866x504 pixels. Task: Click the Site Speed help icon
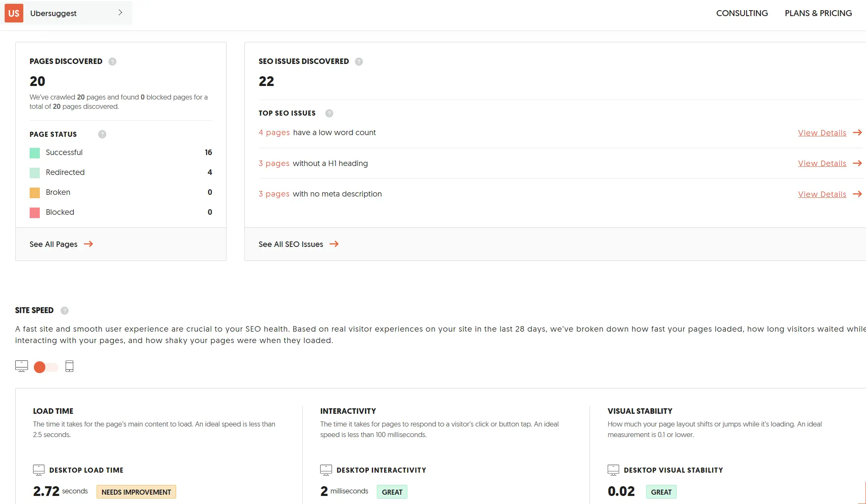[x=65, y=310]
